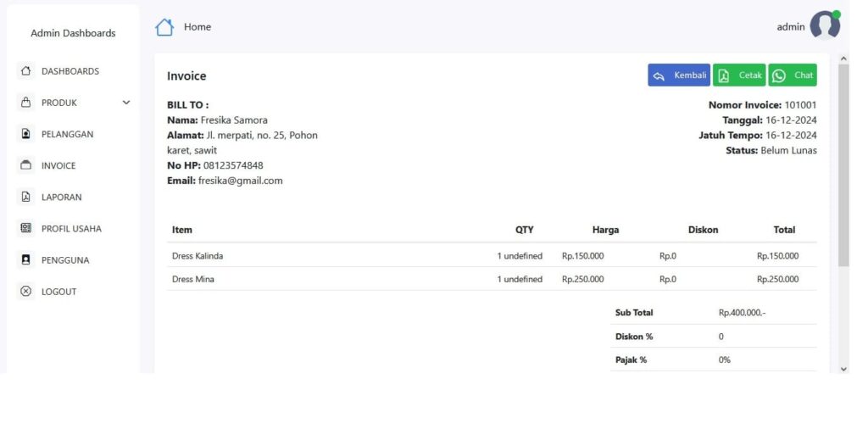Image resolution: width=868 pixels, height=429 pixels.
Task: Click the Pengguna user icon
Action: coord(25,260)
